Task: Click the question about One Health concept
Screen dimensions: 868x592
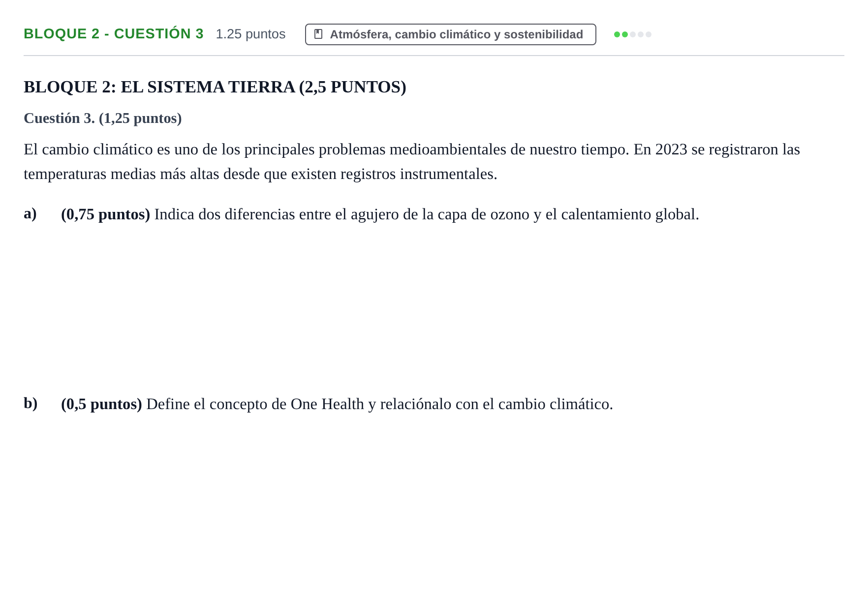Action: coord(337,404)
